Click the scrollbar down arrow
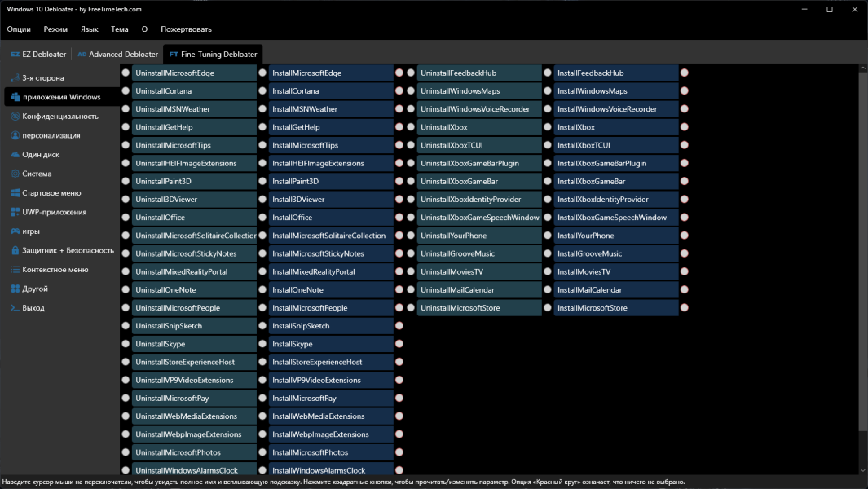868x489 pixels. pyautogui.click(x=863, y=471)
